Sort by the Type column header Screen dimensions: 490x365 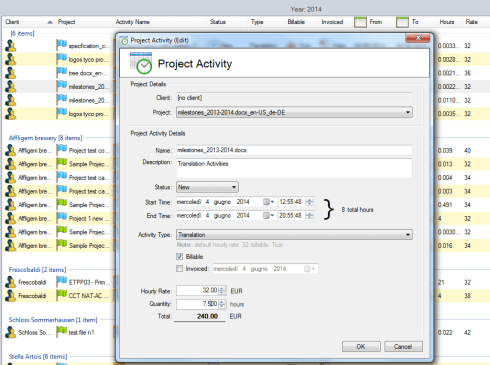point(265,22)
